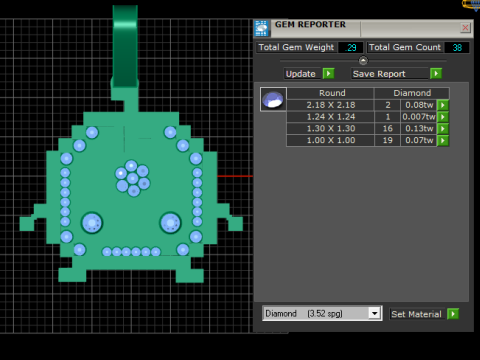This screenshot has height=360, width=480.
Task: Open the Diamond (3.52 spg) material dropdown
Action: [x=375, y=313]
